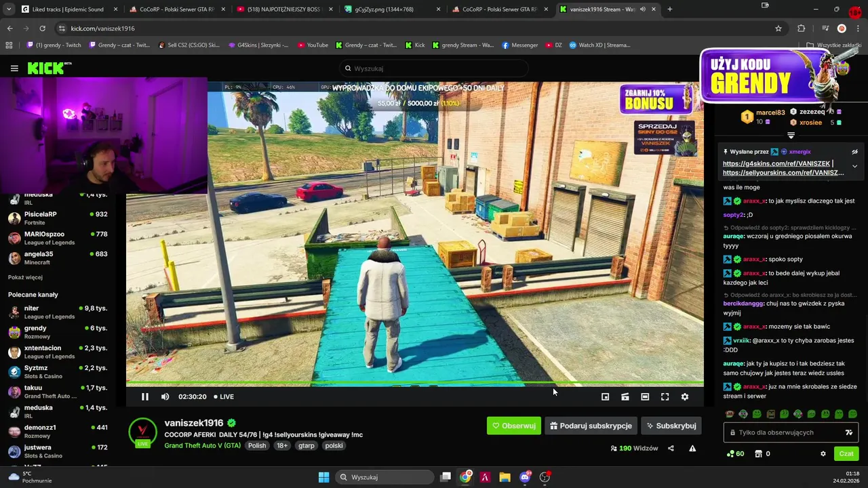Click the Subskrybuj button
This screenshot has width=868, height=488.
tap(671, 426)
